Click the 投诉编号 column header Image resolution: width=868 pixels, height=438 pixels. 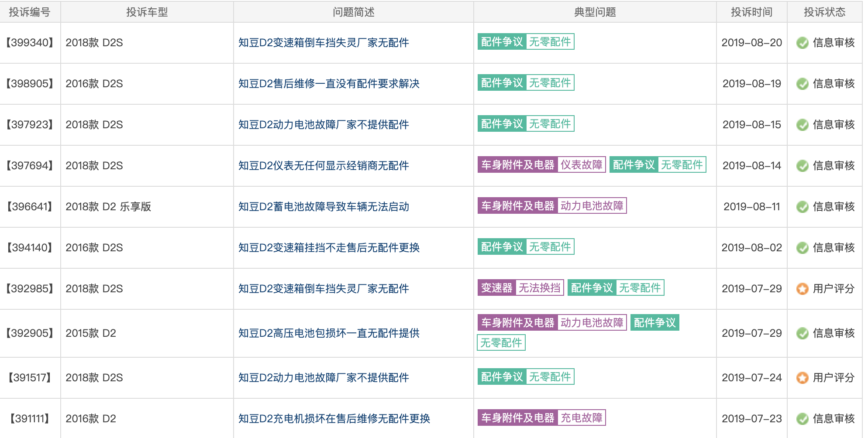pyautogui.click(x=30, y=12)
